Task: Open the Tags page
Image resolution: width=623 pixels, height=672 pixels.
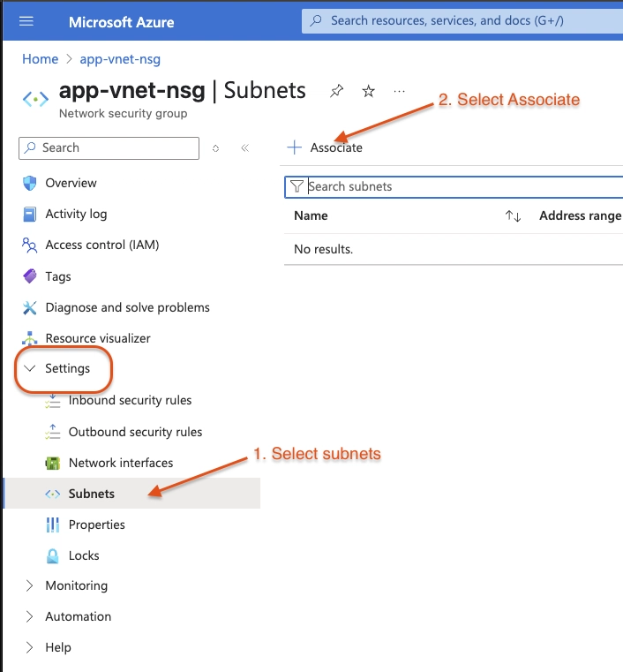Action: [x=58, y=276]
